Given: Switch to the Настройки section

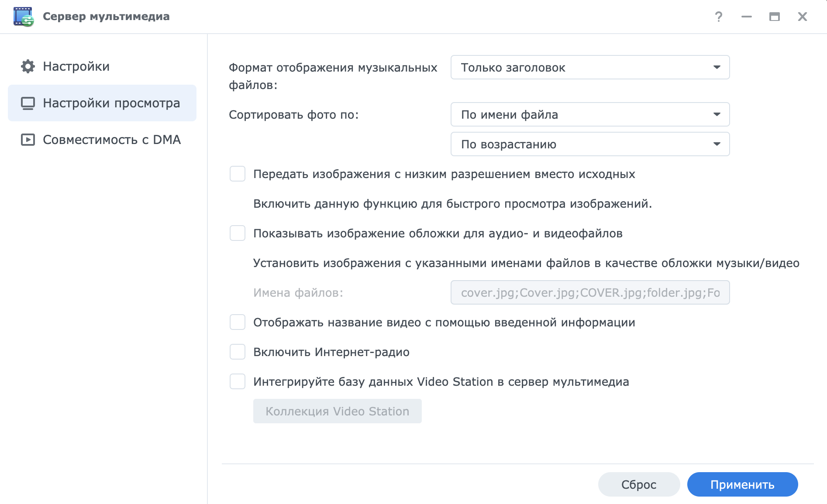Looking at the screenshot, I should click(x=76, y=66).
